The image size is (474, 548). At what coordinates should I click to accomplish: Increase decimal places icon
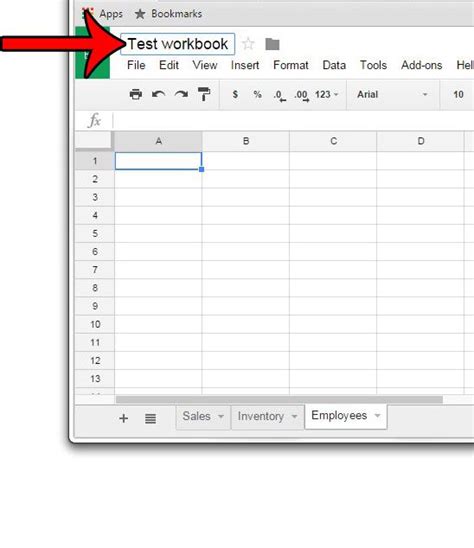click(302, 95)
